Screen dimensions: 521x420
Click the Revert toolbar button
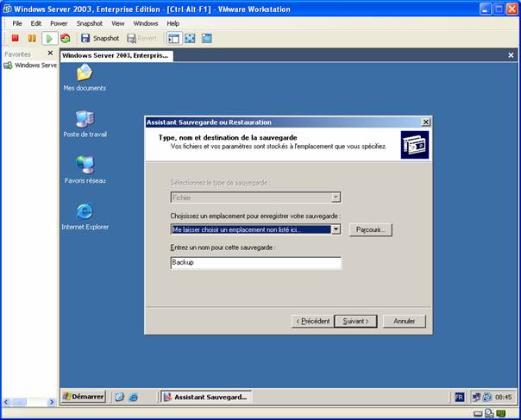(141, 38)
